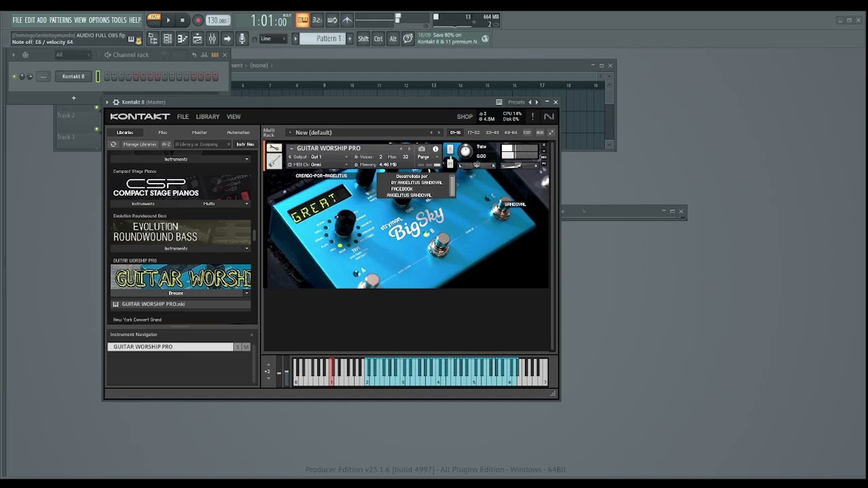Open FL Studio PATTERNS menu
868x488 pixels.
point(60,20)
